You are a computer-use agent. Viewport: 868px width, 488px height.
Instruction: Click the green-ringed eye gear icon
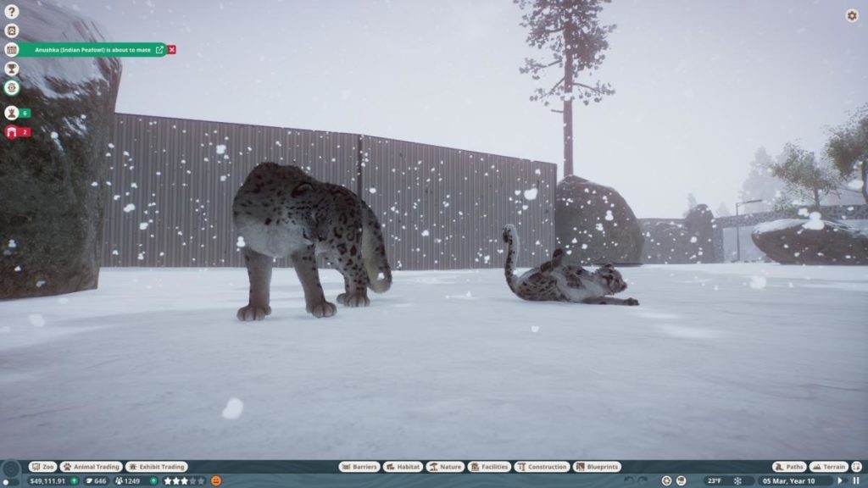11,87
